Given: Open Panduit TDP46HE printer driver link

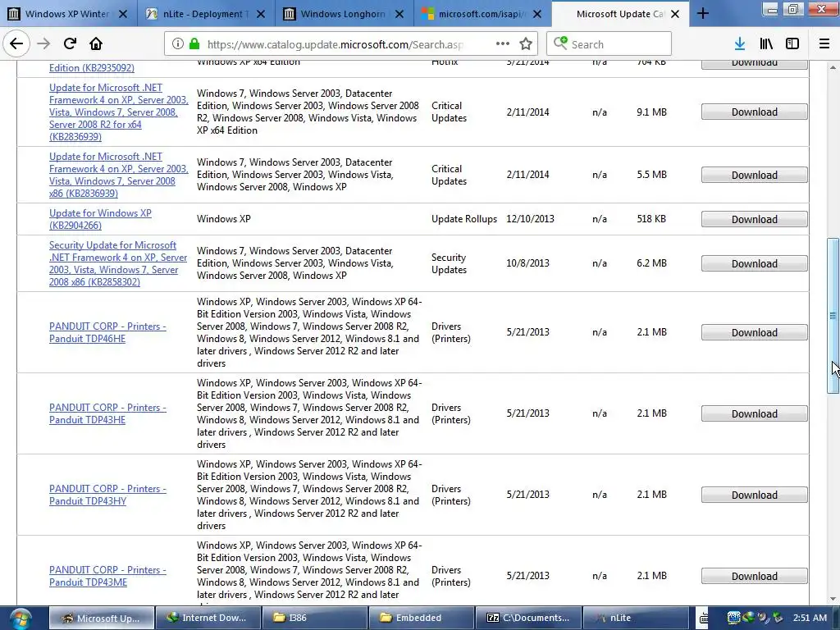Looking at the screenshot, I should tap(107, 332).
